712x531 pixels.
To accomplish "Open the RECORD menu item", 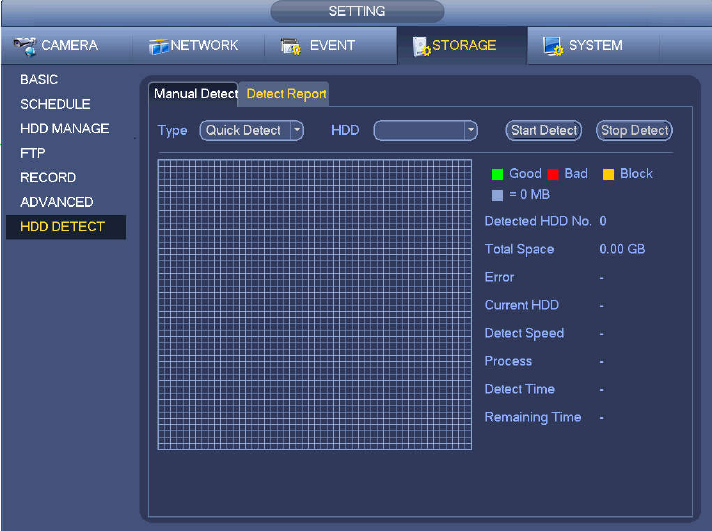I will pyautogui.click(x=48, y=178).
